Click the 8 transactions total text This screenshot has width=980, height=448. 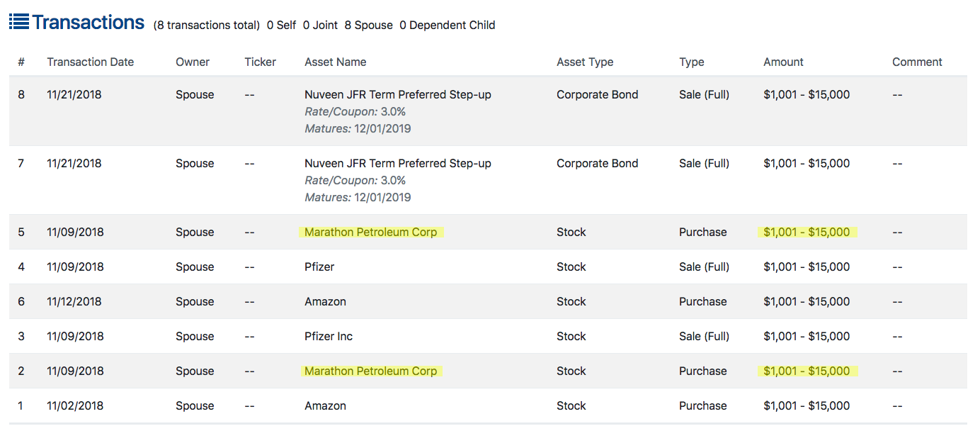click(207, 25)
